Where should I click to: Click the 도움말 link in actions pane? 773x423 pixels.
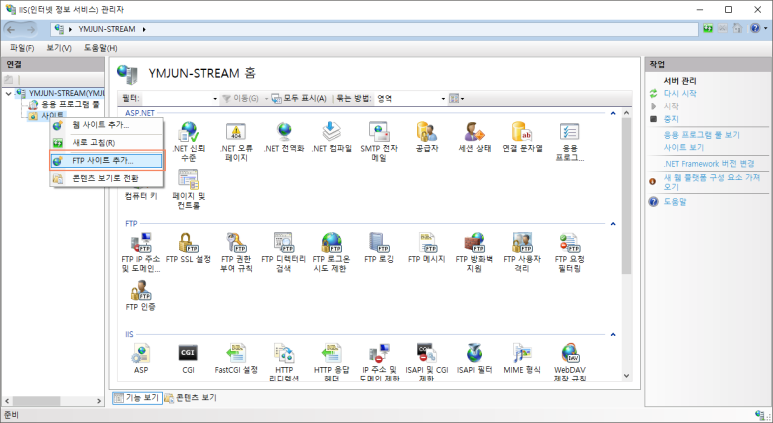pyautogui.click(x=675, y=202)
